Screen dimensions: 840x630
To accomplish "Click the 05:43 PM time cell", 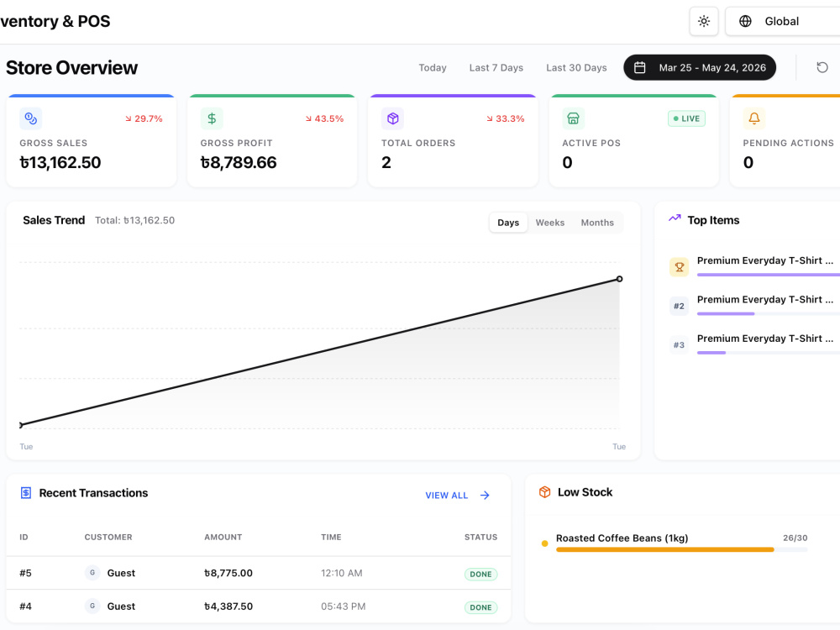I will coord(343,606).
